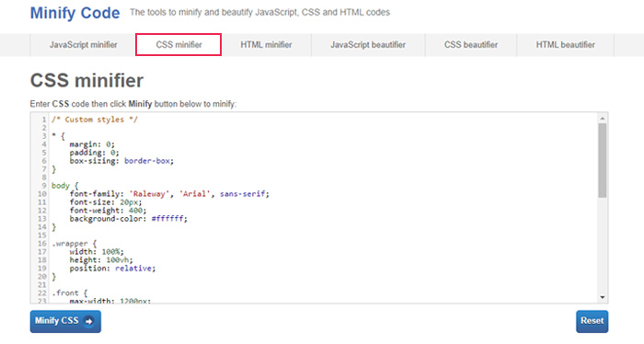Click the 'box-sizing: border-box;' line
The width and height of the screenshot is (644, 344).
click(121, 161)
